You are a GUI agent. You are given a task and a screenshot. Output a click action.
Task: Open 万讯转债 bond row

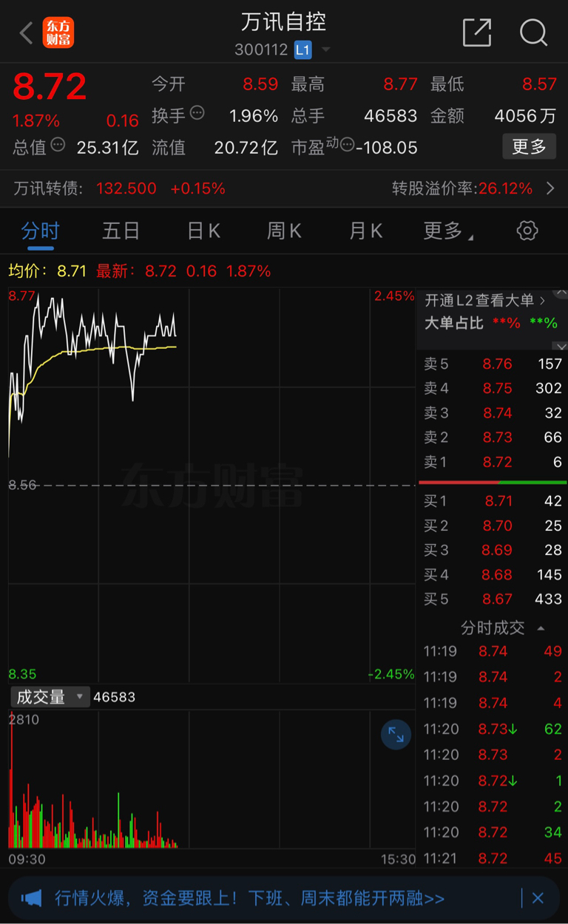click(284, 188)
